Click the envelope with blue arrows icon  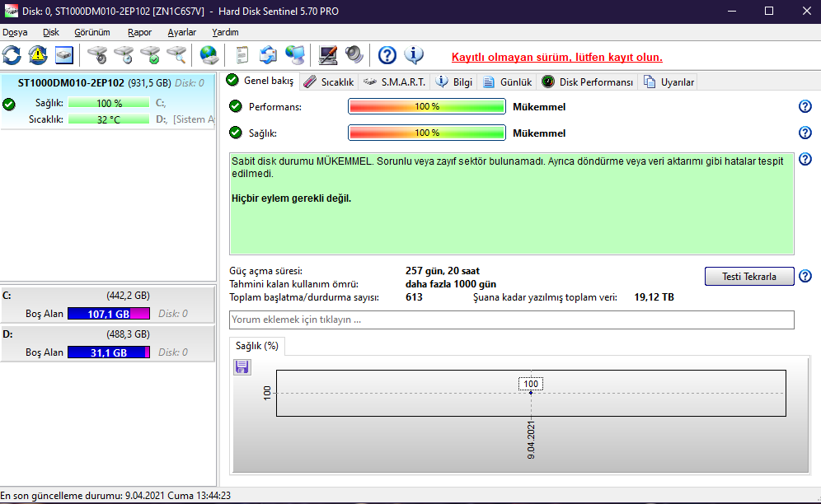pyautogui.click(x=268, y=55)
